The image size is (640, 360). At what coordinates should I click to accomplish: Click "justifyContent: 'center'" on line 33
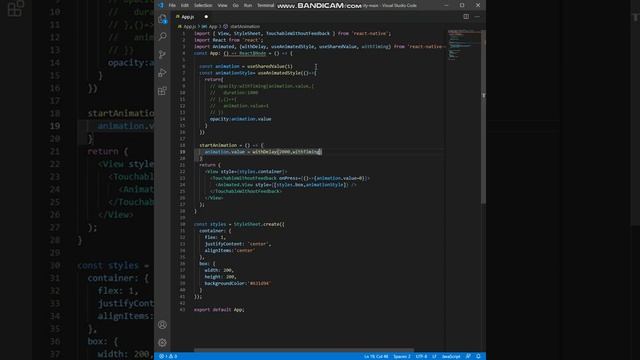[x=237, y=244]
